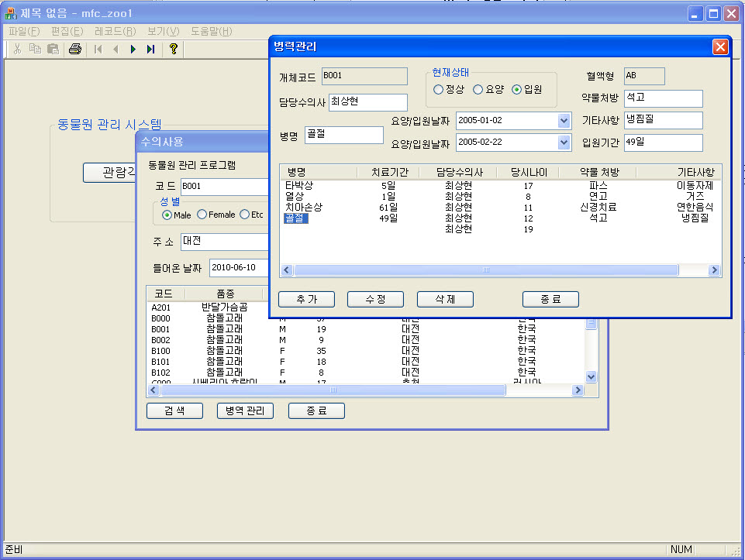
Task: Click the Copy toolbar icon
Action: [35, 49]
